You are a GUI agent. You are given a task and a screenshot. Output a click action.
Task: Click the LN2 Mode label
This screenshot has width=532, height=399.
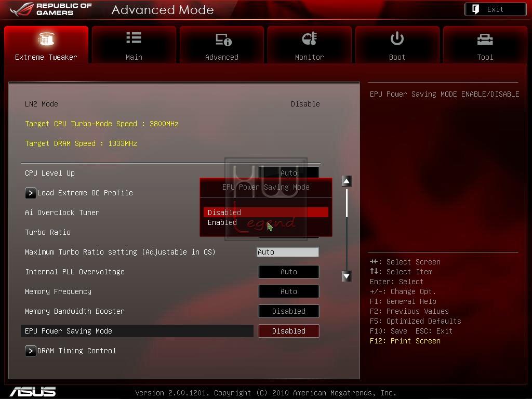tap(42, 104)
